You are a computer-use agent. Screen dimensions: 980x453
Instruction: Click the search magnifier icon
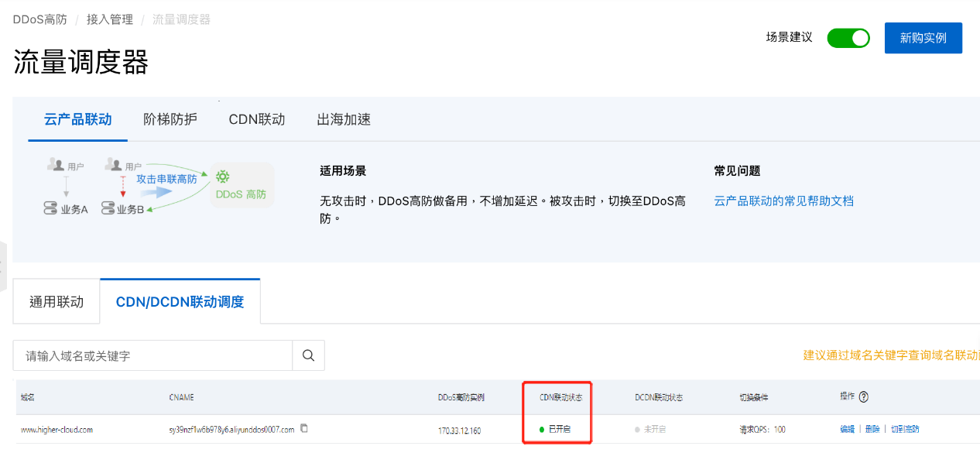(308, 355)
